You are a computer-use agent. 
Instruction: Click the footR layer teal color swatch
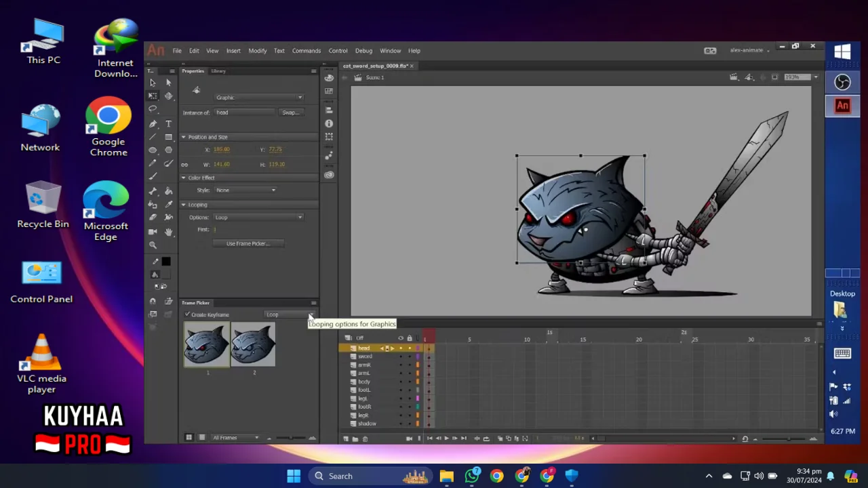point(418,407)
